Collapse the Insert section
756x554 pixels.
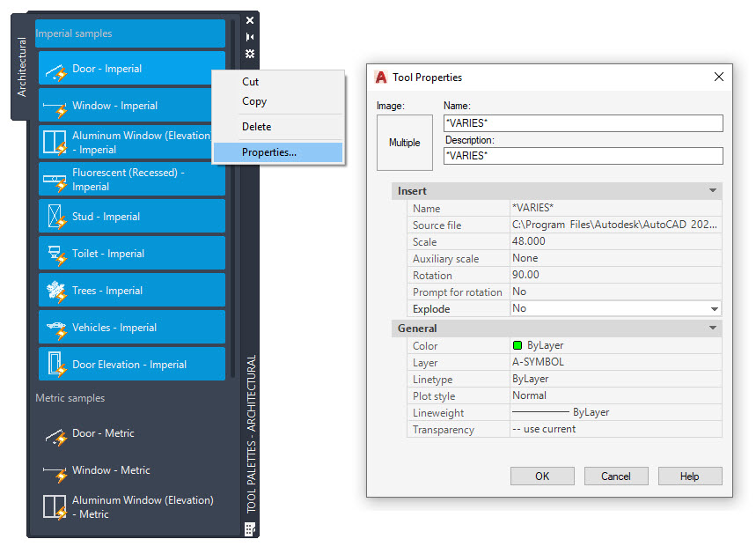point(711,191)
